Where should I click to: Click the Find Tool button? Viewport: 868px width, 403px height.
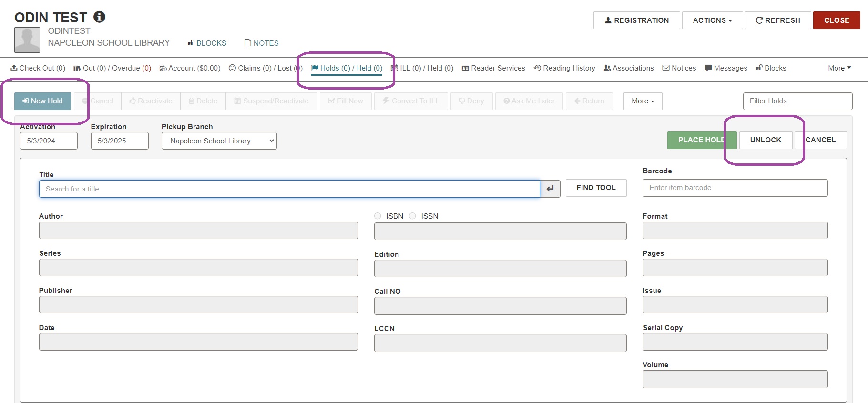tap(596, 188)
